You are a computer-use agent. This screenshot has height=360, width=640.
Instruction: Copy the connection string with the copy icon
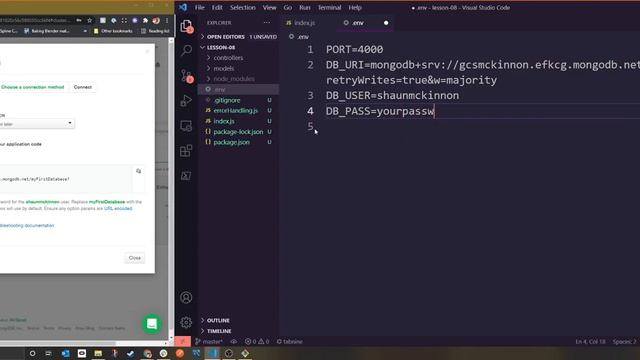point(139,171)
